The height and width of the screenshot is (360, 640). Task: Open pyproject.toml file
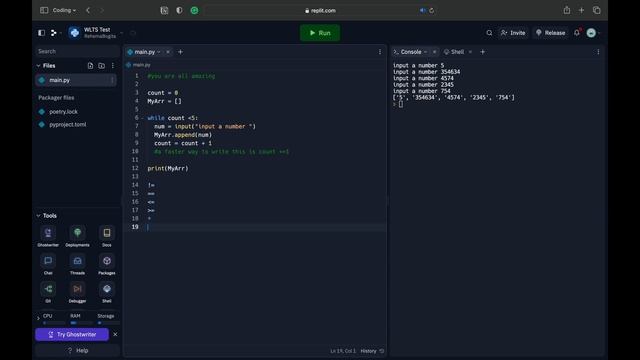pos(67,124)
